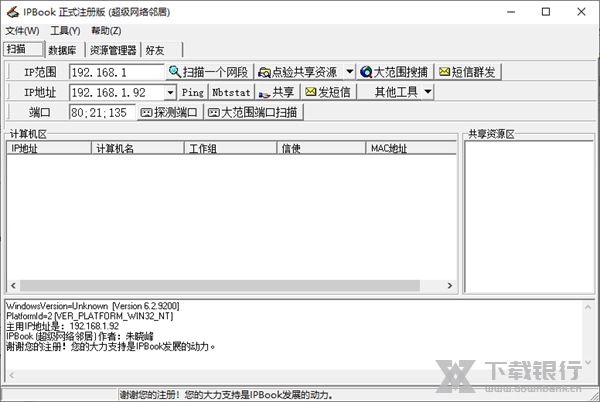Click the status bar message 谢谢您的注册
Screen dimensions: 600x402
click(x=226, y=394)
